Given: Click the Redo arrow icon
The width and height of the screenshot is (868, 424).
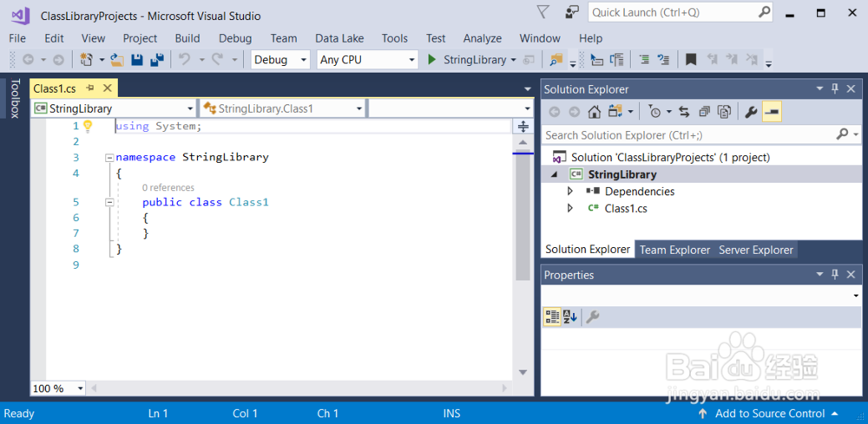Looking at the screenshot, I should click(x=218, y=59).
